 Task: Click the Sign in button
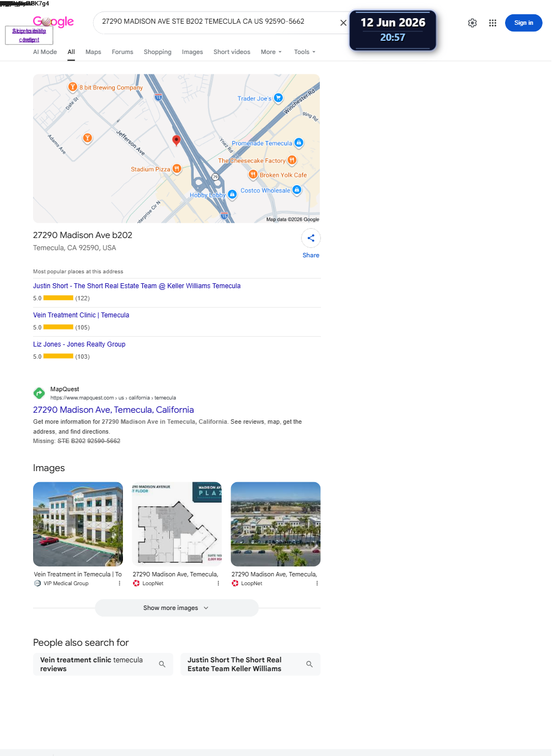pyautogui.click(x=524, y=23)
